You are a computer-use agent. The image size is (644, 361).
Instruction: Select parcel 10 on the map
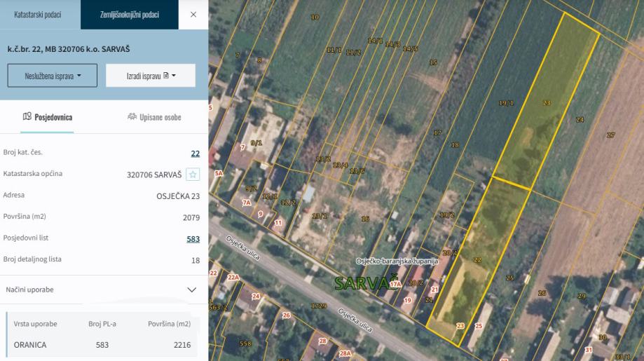tap(315, 18)
